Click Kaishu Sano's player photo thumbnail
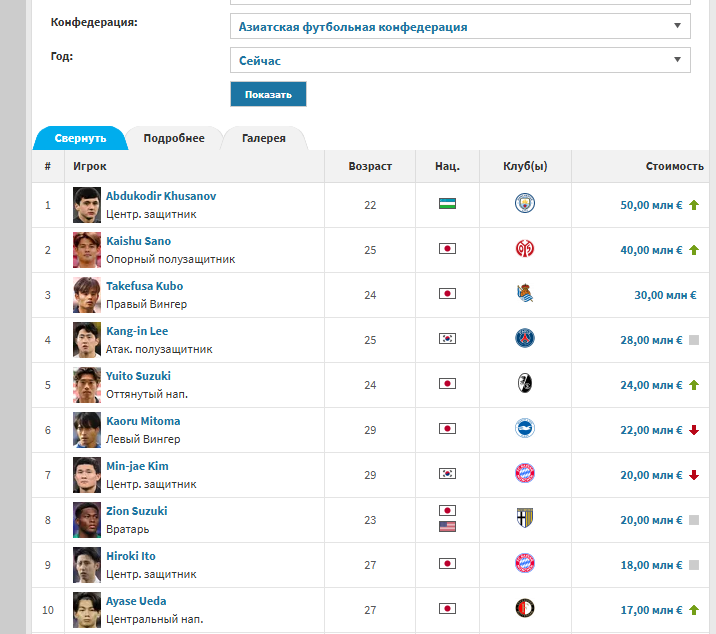This screenshot has width=716, height=634. pos(87,250)
